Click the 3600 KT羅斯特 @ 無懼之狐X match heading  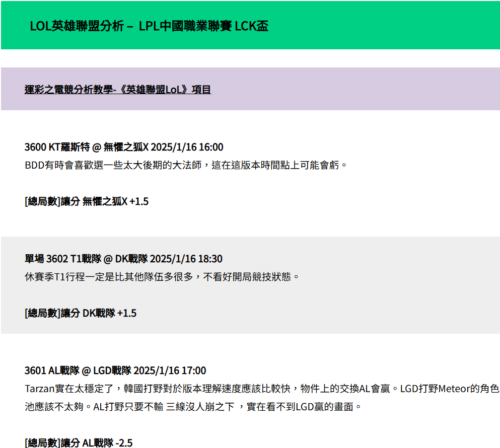(124, 147)
